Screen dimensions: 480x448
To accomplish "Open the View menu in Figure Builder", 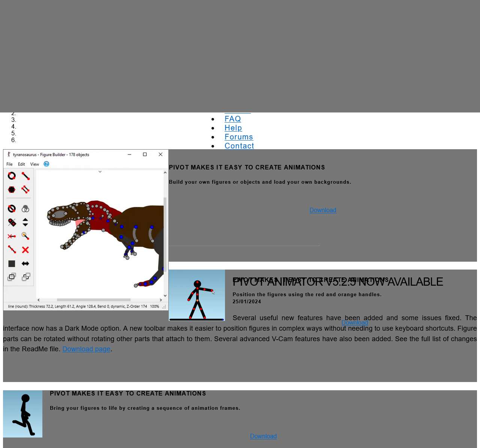I will (x=34, y=164).
